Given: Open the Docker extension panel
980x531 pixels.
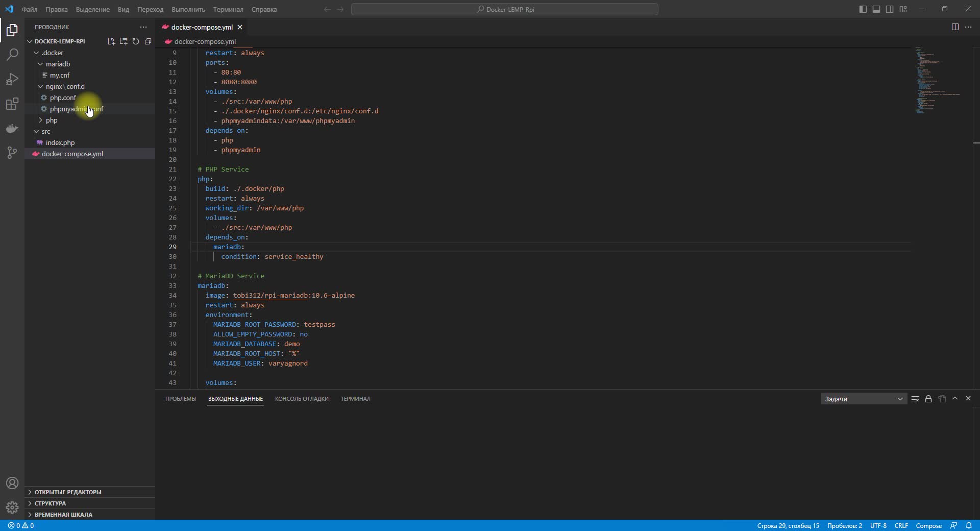Looking at the screenshot, I should [x=12, y=128].
